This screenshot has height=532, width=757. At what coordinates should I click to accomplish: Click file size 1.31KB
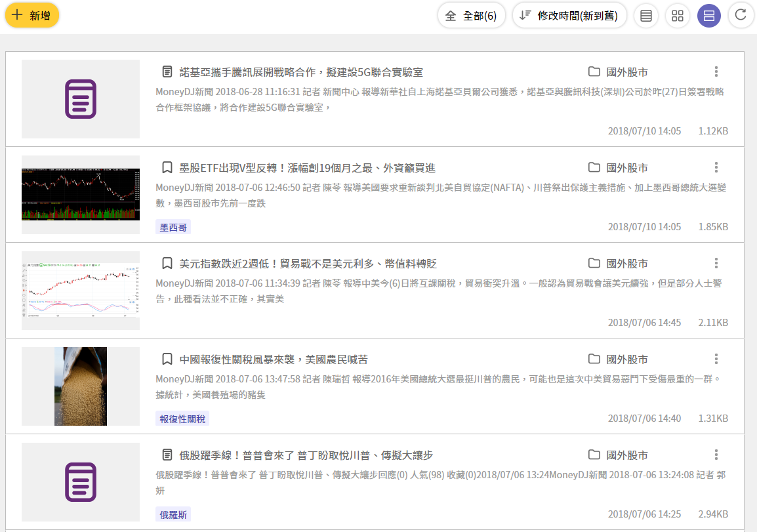tap(713, 418)
